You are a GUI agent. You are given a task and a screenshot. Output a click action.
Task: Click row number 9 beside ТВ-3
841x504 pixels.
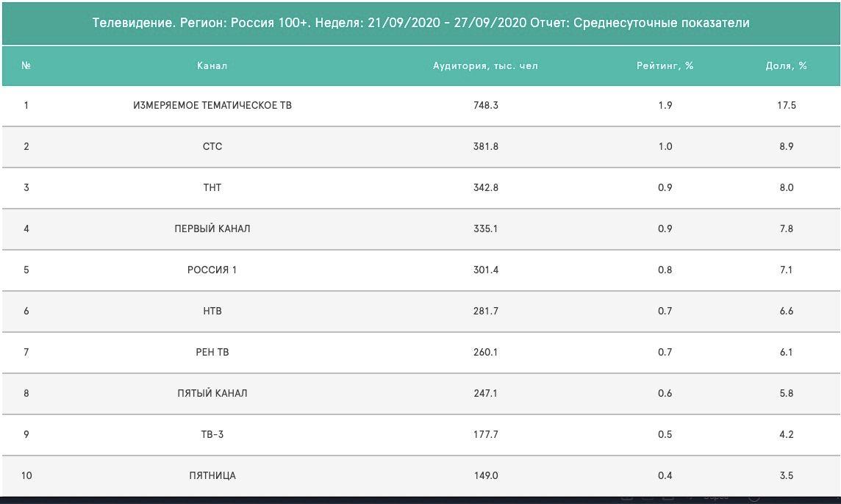[x=26, y=434]
